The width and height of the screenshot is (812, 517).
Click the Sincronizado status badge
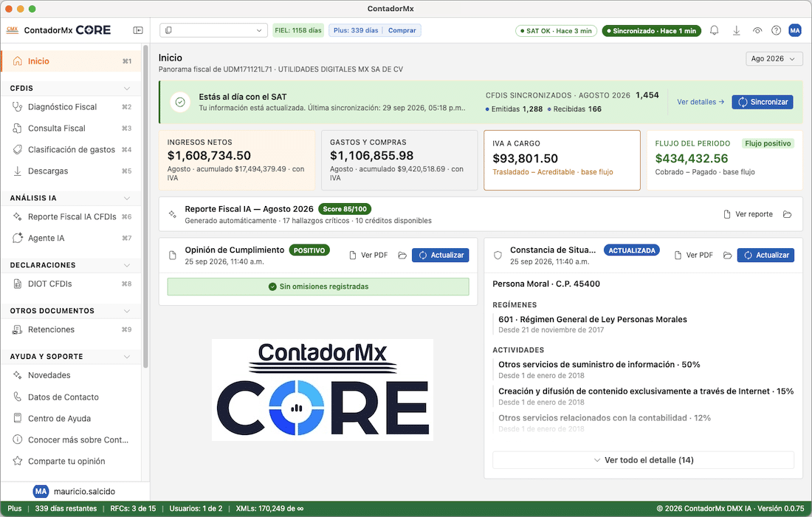click(652, 31)
